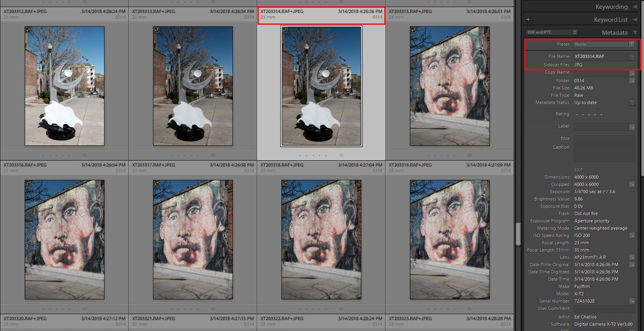The height and width of the screenshot is (331, 644).
Task: Click the XT203323.RAF+JPEG file name
Action: click(x=410, y=318)
